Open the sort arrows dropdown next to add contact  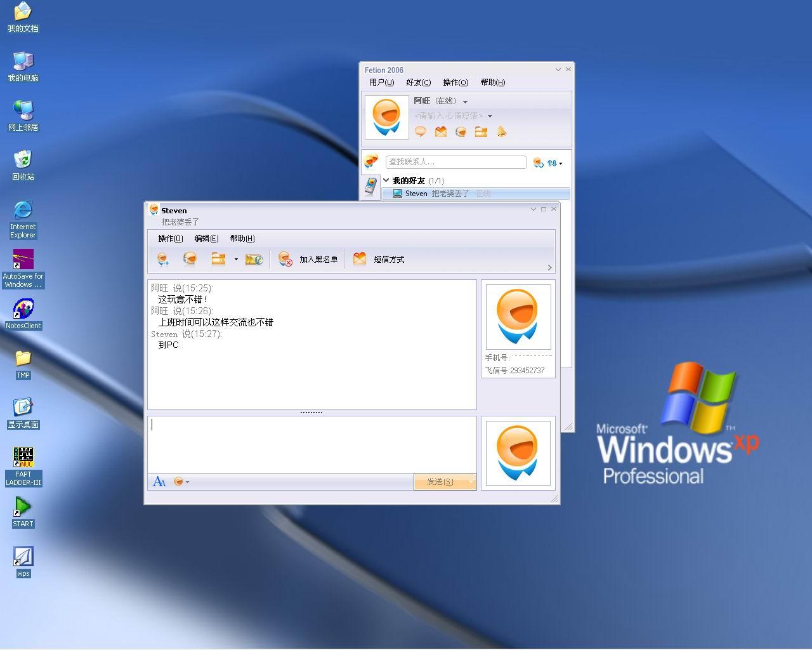point(554,162)
